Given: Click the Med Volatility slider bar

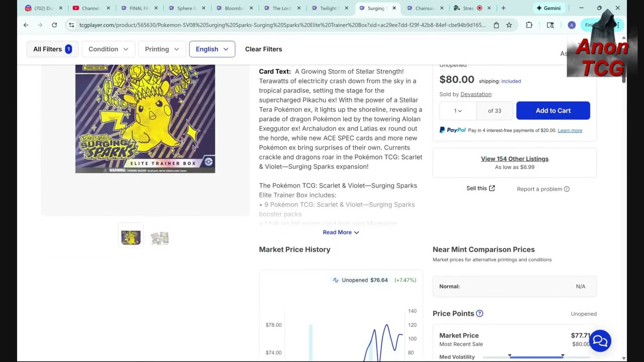Looking at the screenshot, I should [x=536, y=357].
